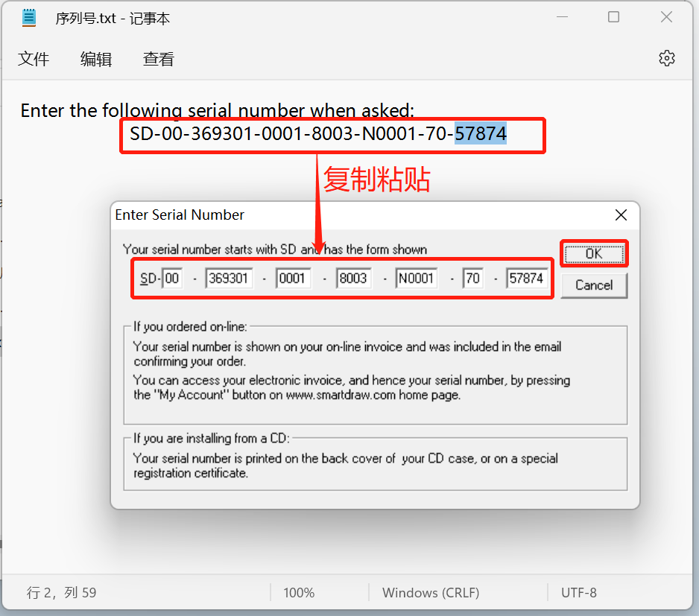Minimize the Notepad window
Viewport: 699px width, 616px height.
pos(562,17)
